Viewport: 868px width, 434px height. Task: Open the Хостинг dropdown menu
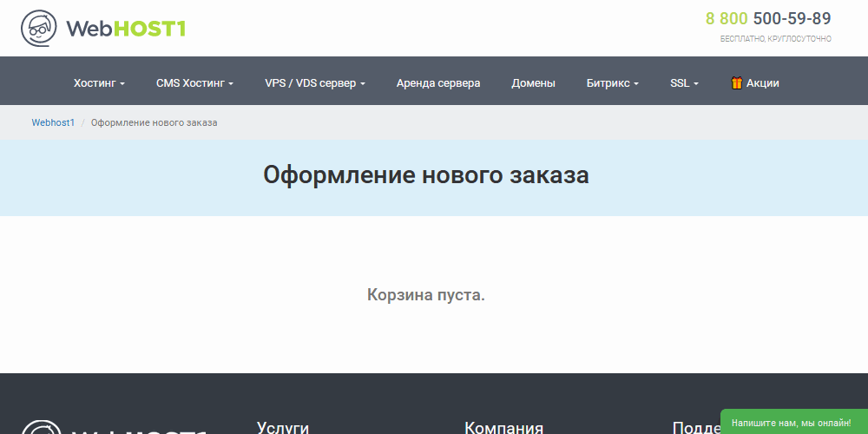pyautogui.click(x=99, y=83)
